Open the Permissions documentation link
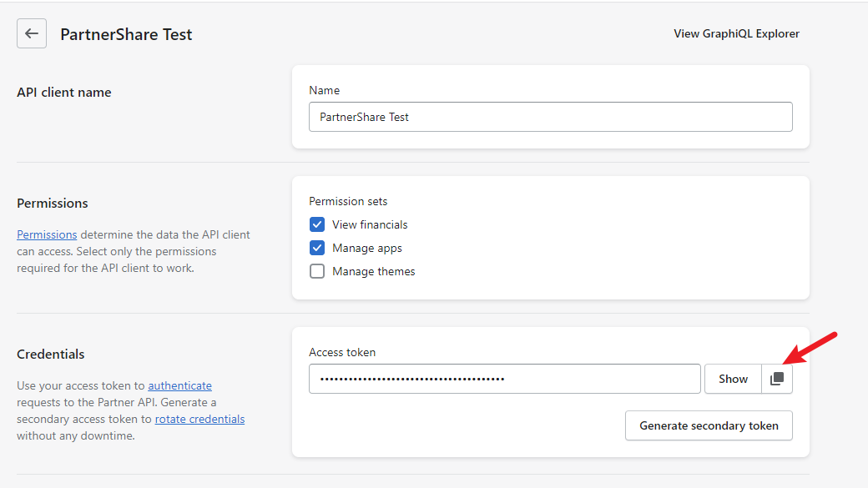Image resolution: width=868 pixels, height=488 pixels. click(x=47, y=234)
